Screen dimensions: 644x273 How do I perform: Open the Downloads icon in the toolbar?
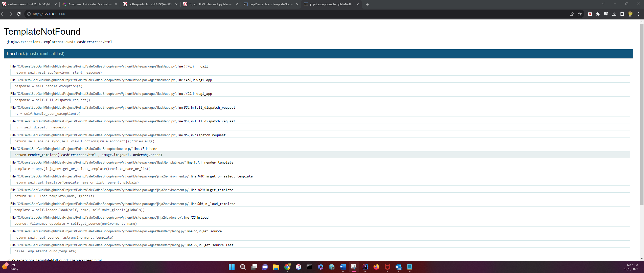pyautogui.click(x=614, y=14)
